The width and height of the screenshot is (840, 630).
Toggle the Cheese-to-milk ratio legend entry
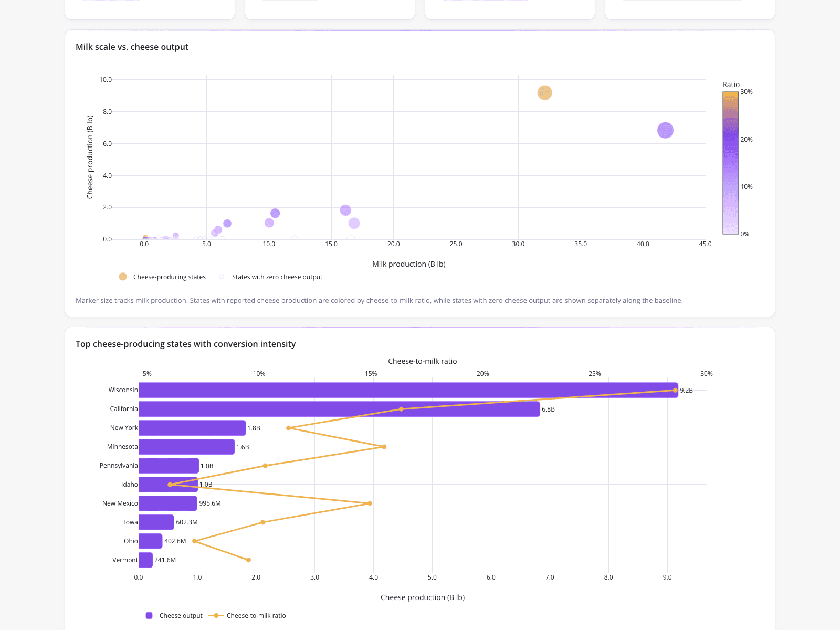(x=247, y=615)
